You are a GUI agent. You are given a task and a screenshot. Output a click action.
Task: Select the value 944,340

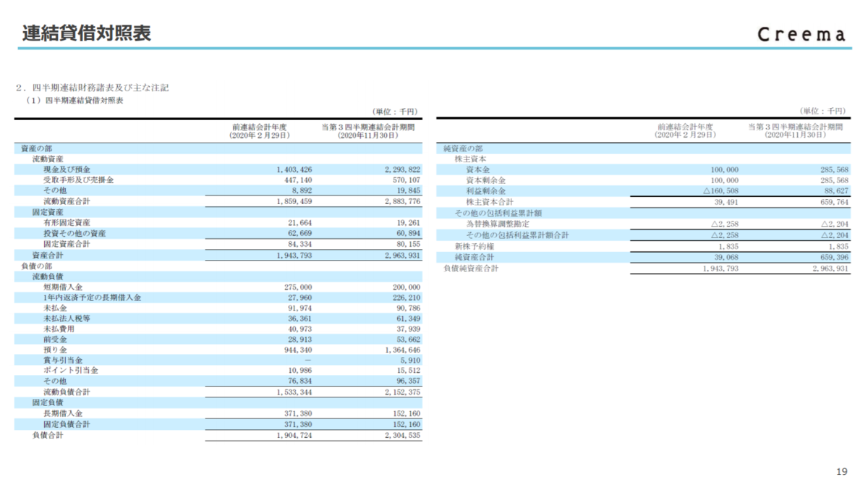click(299, 350)
